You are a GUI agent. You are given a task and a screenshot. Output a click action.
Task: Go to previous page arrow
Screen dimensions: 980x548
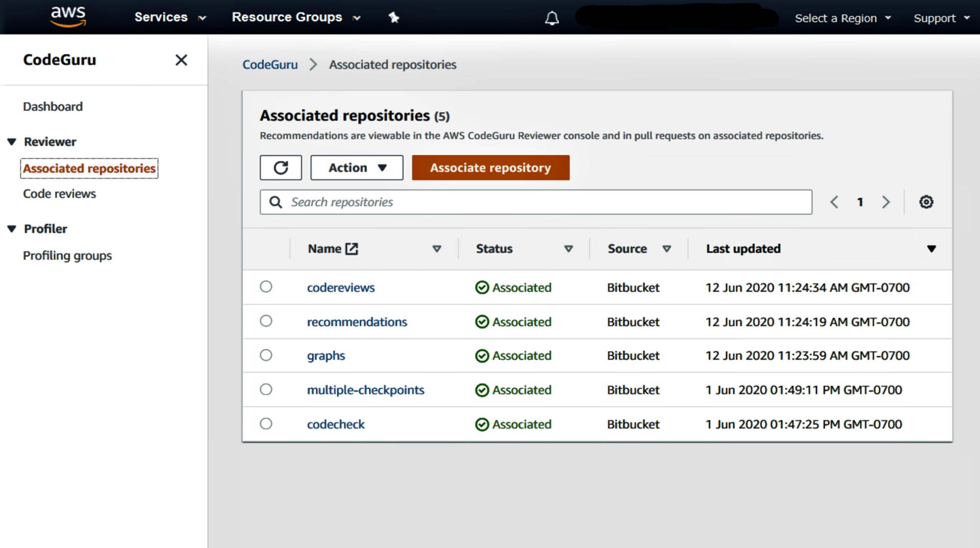click(x=834, y=202)
